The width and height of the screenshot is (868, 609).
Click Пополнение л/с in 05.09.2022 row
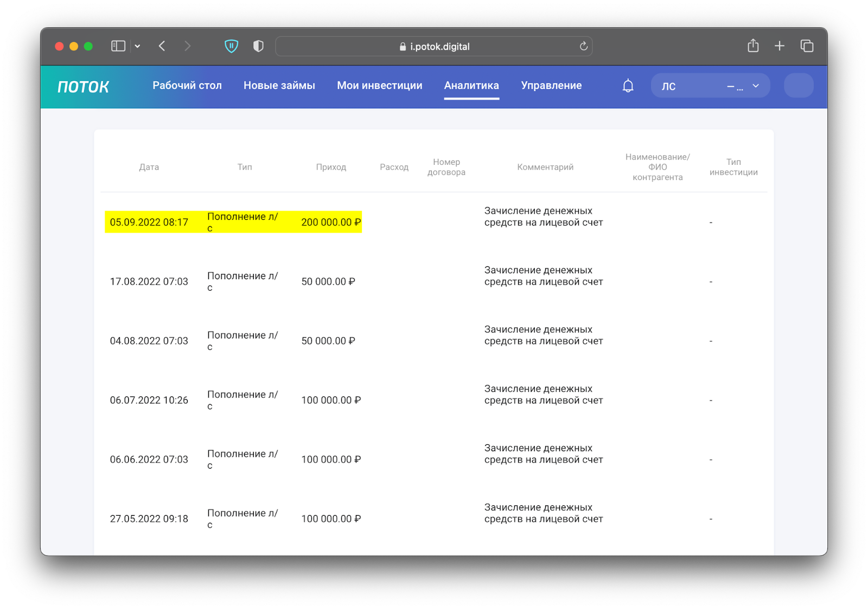coord(242,222)
